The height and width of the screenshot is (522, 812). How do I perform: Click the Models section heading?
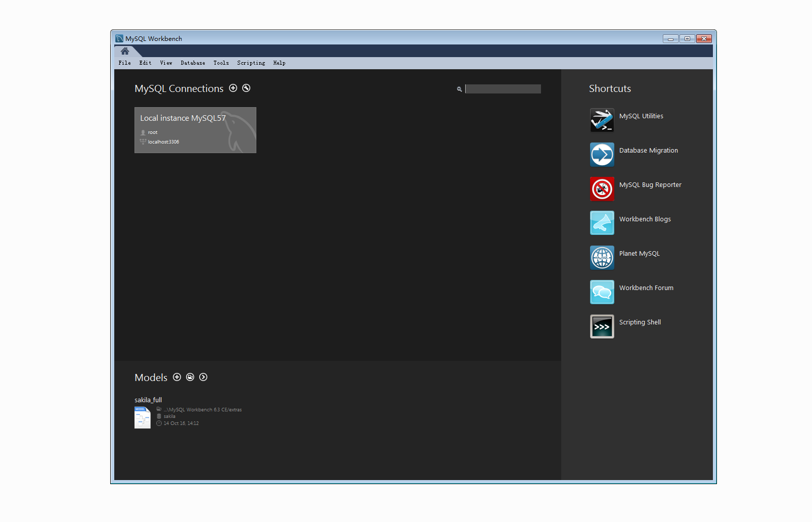151,377
